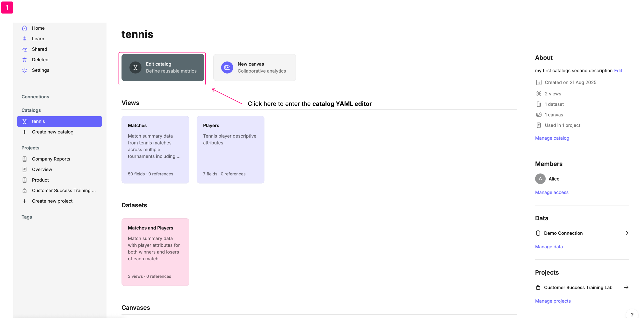This screenshot has width=644, height=318.
Task: Open Settings via gear icon
Action: click(25, 70)
